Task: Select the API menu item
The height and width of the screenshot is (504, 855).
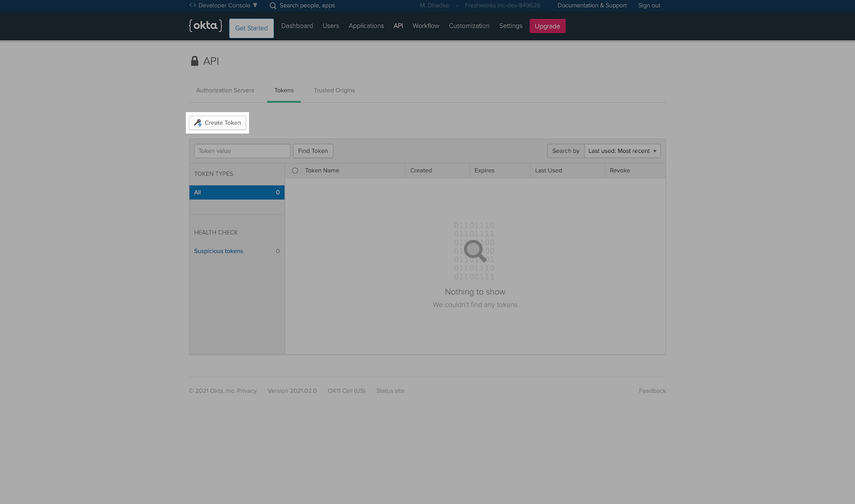Action: click(398, 26)
